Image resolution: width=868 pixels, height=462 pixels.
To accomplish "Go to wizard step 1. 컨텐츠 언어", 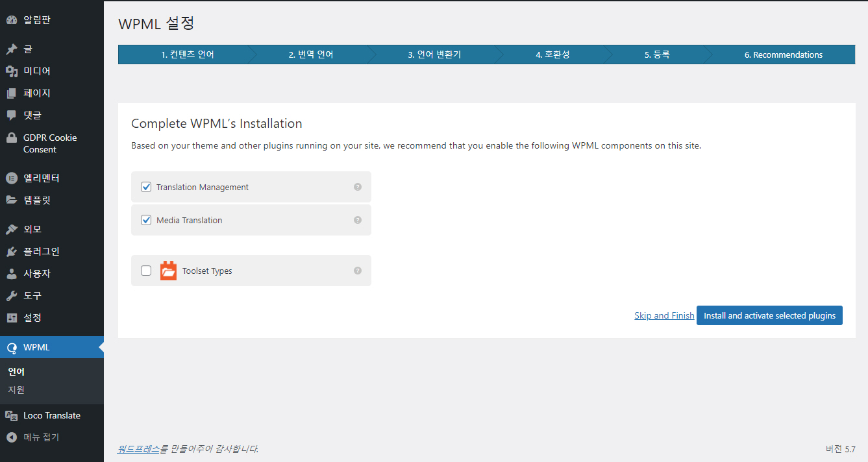I will (x=188, y=55).
